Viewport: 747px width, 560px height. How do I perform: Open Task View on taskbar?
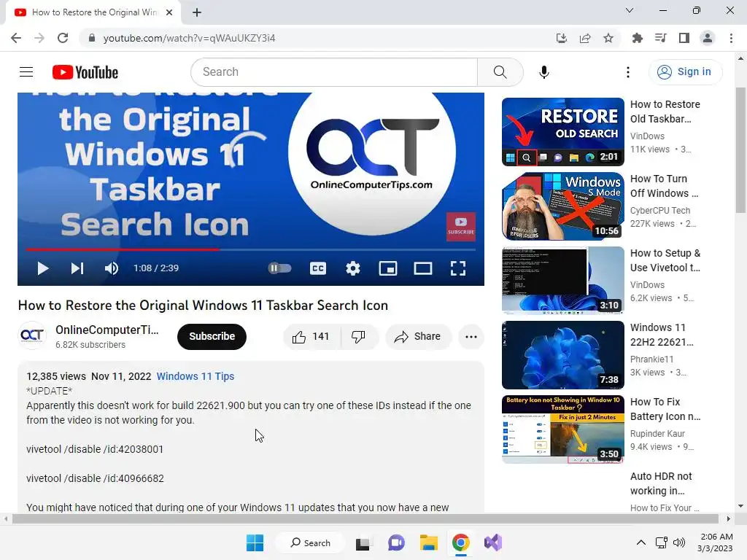tap(363, 542)
